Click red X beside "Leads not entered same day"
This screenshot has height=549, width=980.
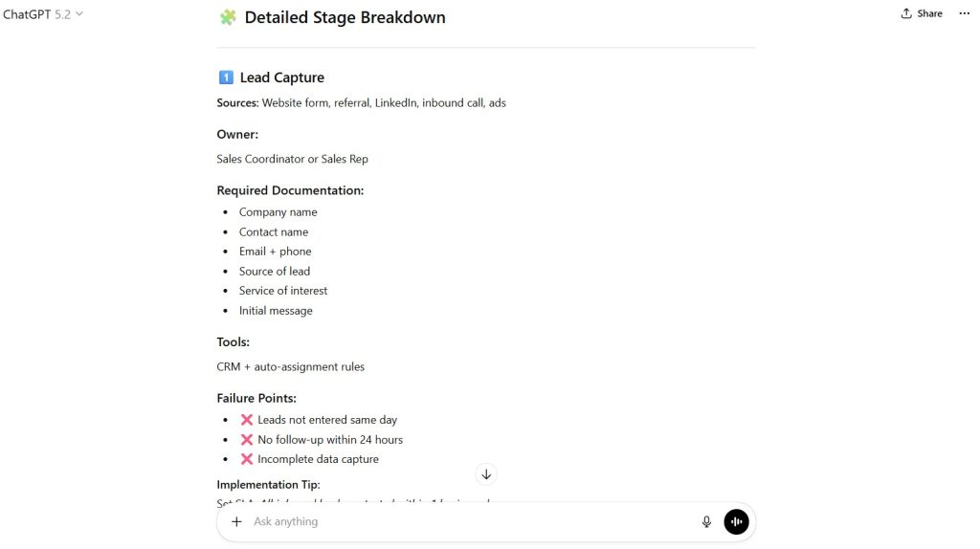click(247, 420)
